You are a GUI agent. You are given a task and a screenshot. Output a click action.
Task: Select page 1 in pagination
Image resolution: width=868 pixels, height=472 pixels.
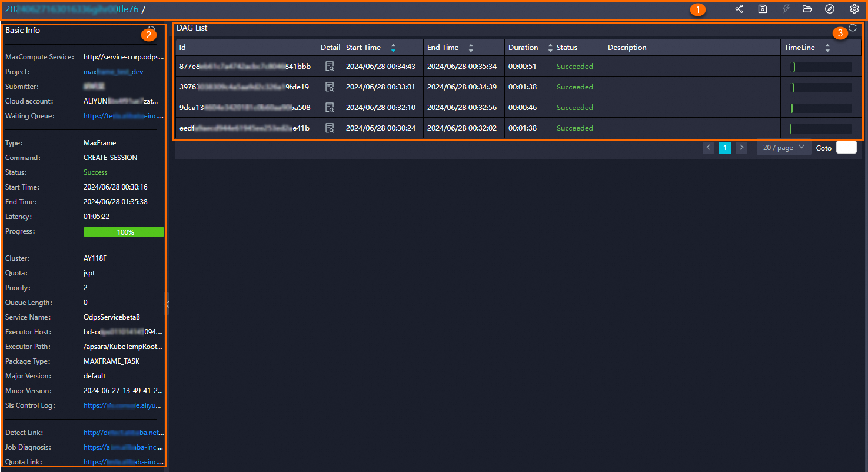pos(725,148)
